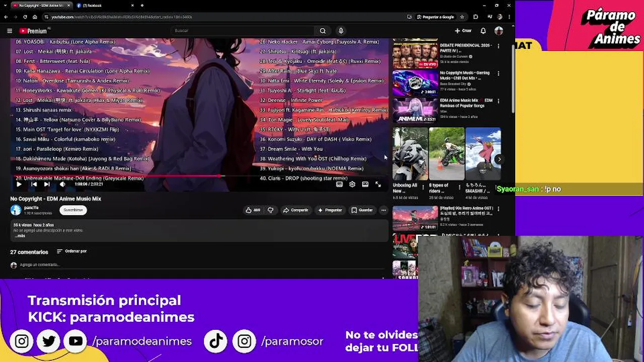Go to the browser home page

pyautogui.click(x=35, y=17)
